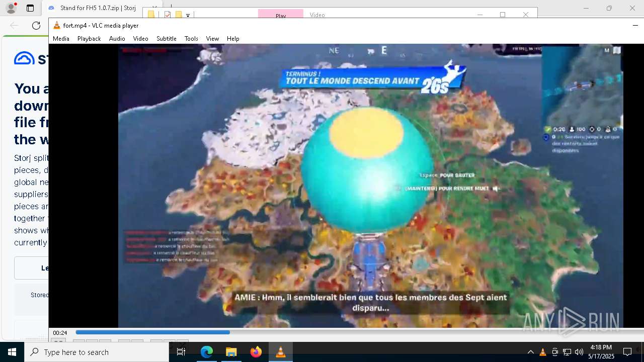Open the volume speaker tray icon
The height and width of the screenshot is (362, 644).
click(579, 352)
